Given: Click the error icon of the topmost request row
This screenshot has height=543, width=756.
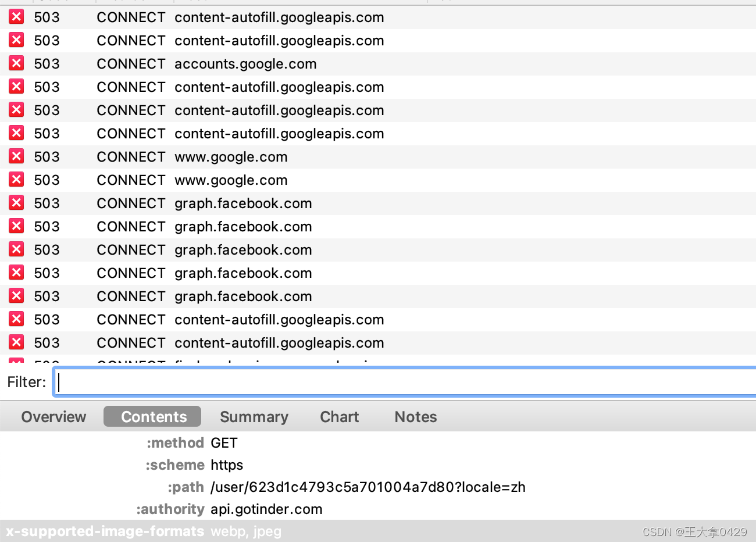Looking at the screenshot, I should click(16, 17).
